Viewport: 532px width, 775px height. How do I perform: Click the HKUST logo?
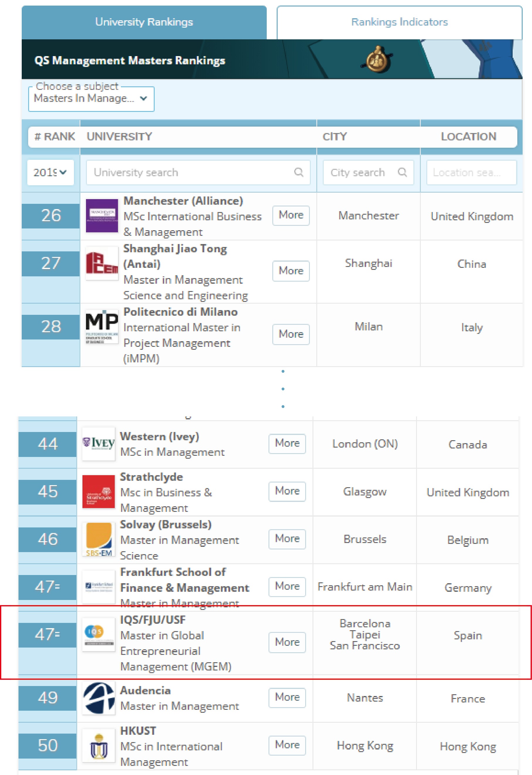(99, 746)
